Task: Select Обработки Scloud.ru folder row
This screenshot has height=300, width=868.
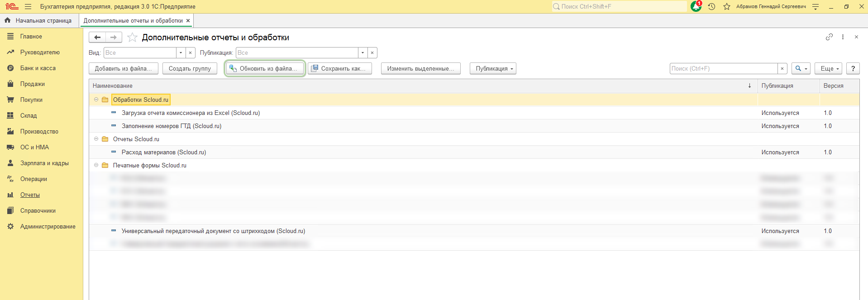Action: 474,100
